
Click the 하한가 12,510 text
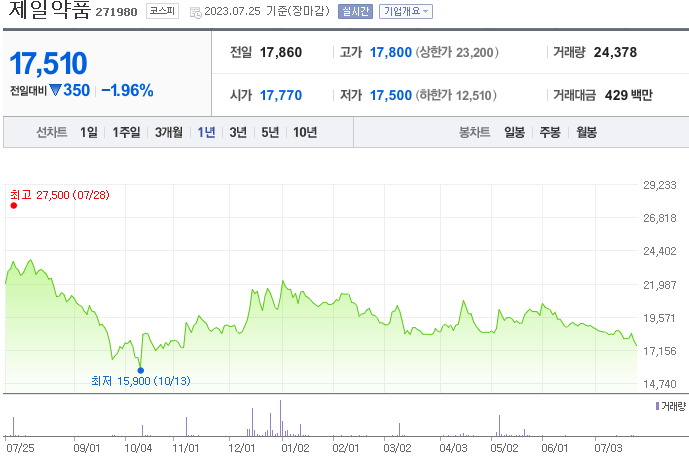456,95
